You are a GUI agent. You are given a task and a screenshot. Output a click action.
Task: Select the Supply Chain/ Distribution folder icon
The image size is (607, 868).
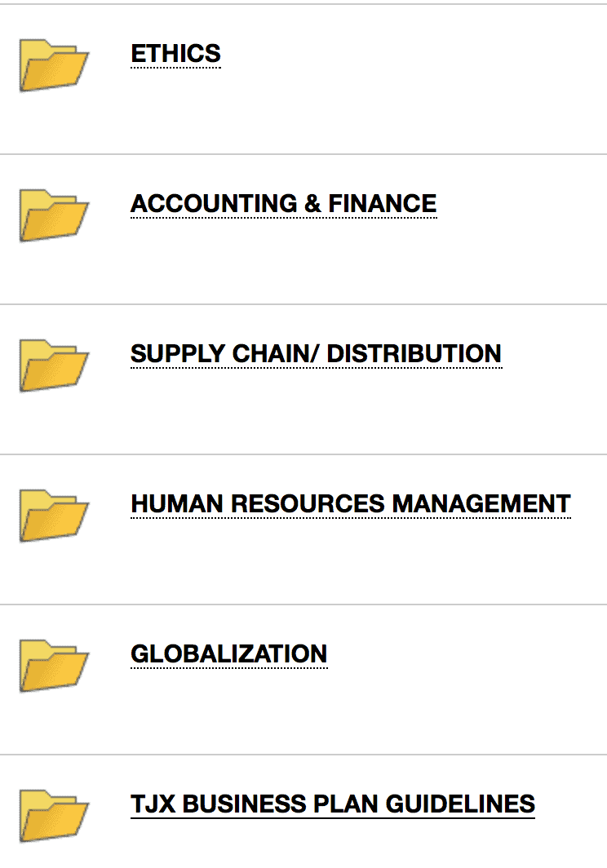coord(53,366)
